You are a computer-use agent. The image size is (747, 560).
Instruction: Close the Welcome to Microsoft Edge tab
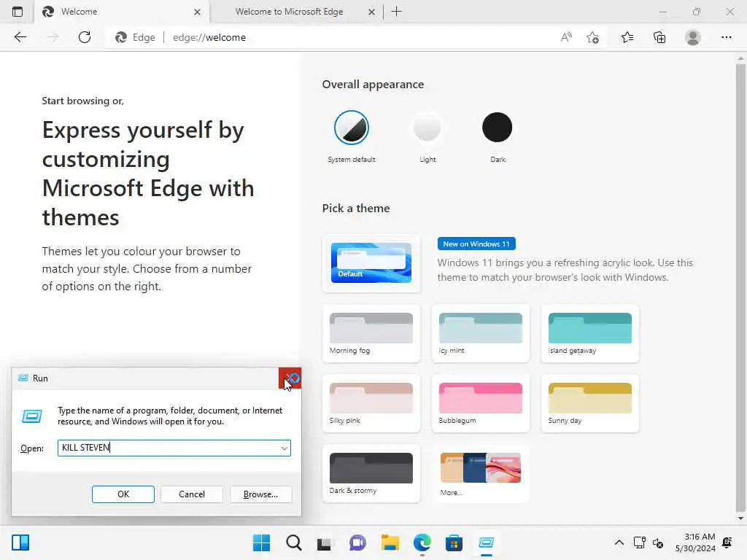point(371,12)
